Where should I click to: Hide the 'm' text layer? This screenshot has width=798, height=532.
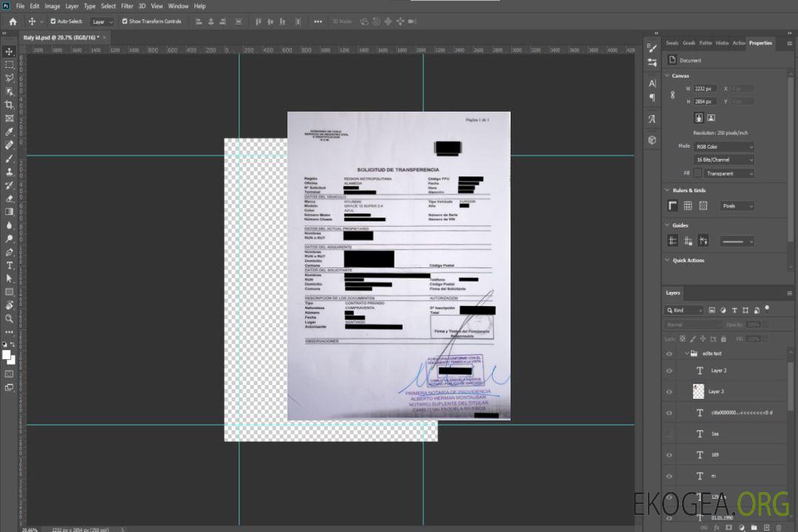[x=669, y=476]
